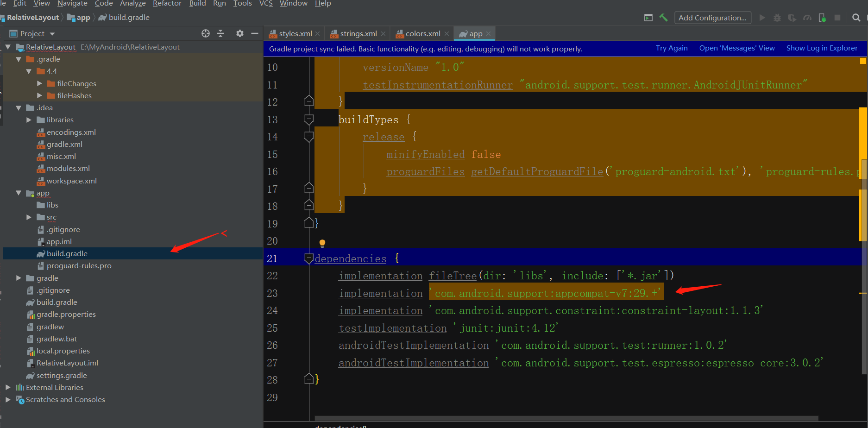Select proguard-rules.pro in the app folder
Viewport: 868px width, 428px height.
(79, 265)
